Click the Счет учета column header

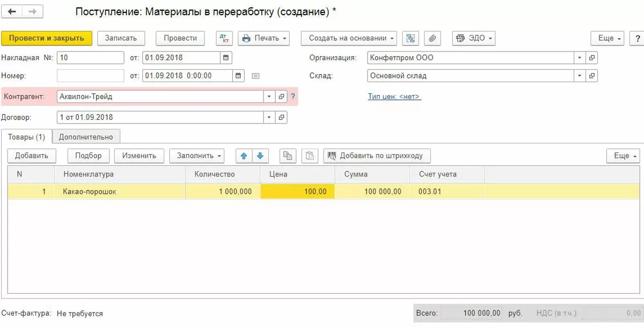(447, 174)
